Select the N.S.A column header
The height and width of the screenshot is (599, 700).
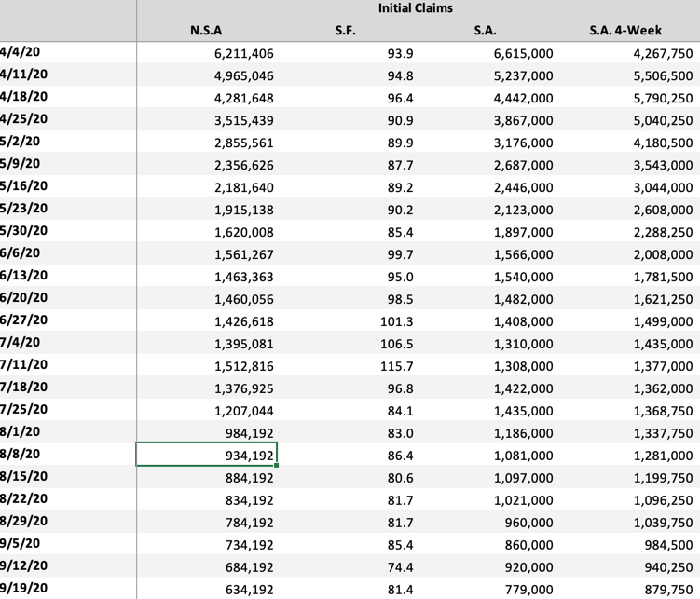tap(206, 31)
